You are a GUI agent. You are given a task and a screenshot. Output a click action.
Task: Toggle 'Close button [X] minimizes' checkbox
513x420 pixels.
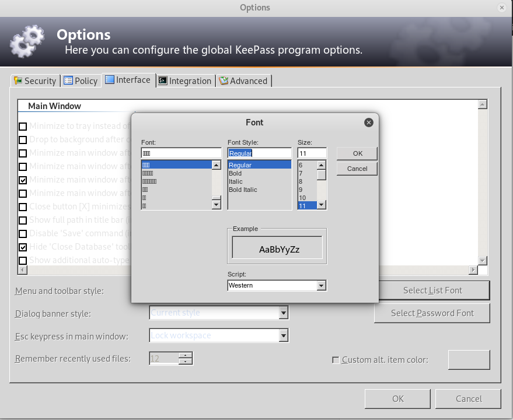(23, 206)
